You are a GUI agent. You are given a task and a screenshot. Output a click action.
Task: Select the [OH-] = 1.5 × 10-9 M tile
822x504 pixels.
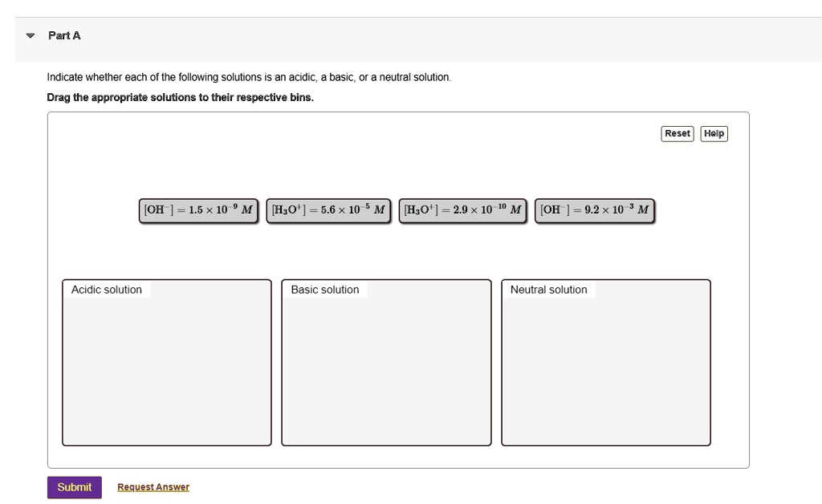198,209
